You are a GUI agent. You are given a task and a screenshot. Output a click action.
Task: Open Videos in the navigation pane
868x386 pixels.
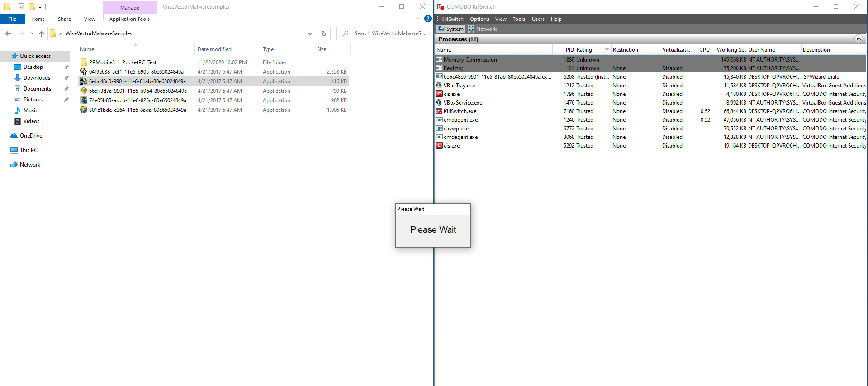(31, 121)
